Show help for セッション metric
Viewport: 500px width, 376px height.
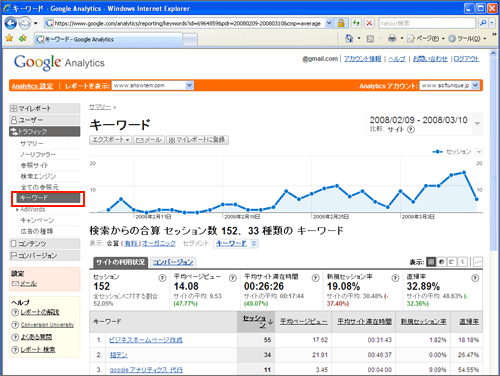pos(162,278)
